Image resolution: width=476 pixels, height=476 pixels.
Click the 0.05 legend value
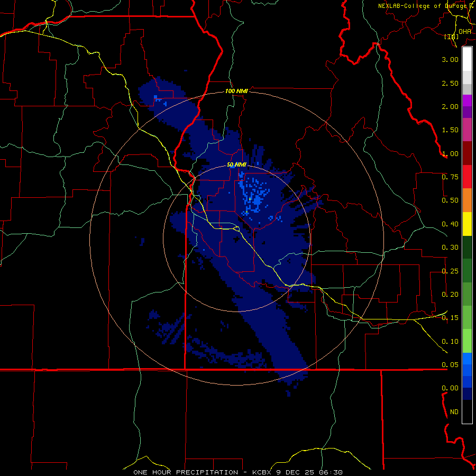point(450,365)
